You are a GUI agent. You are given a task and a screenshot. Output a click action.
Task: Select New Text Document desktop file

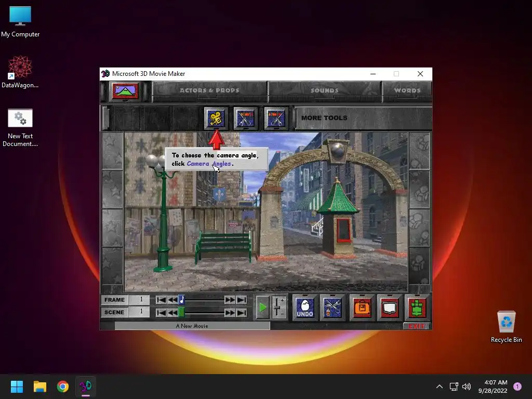[20, 128]
